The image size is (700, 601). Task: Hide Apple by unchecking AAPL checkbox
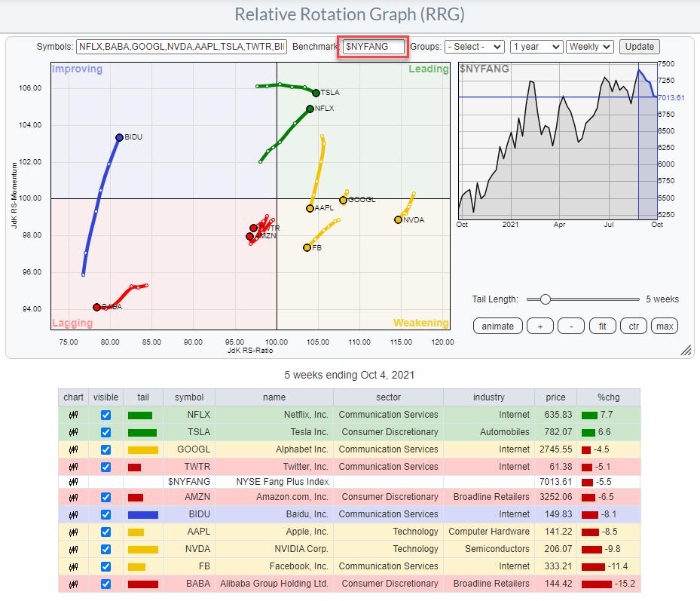pos(105,532)
